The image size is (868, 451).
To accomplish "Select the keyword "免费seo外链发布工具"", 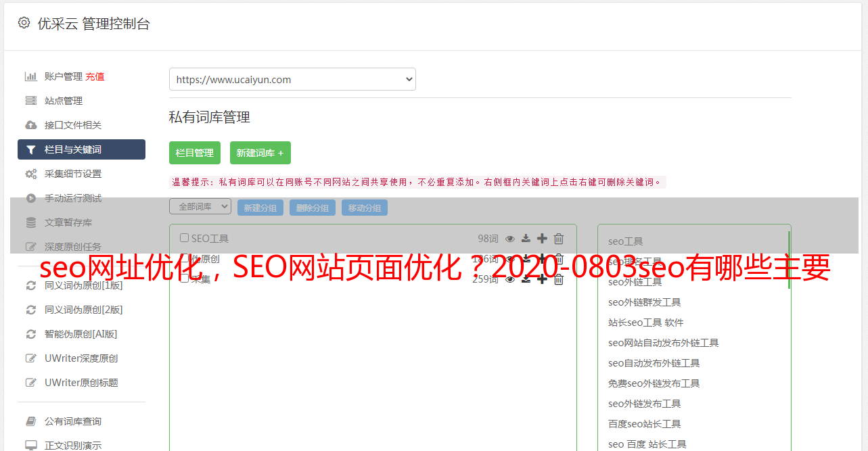I will click(x=654, y=383).
